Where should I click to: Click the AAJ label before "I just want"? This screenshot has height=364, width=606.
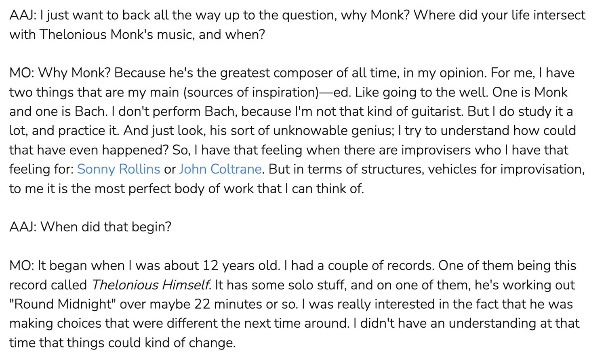click(x=23, y=15)
